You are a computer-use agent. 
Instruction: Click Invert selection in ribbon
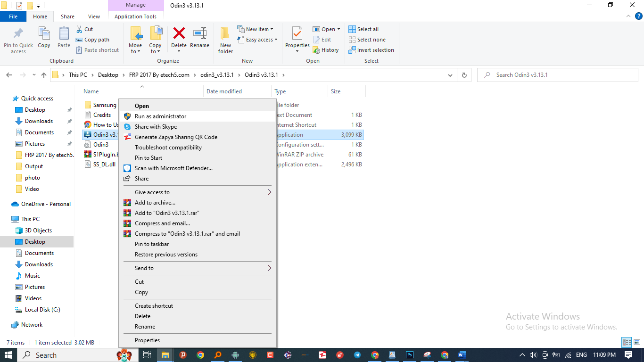click(371, 50)
